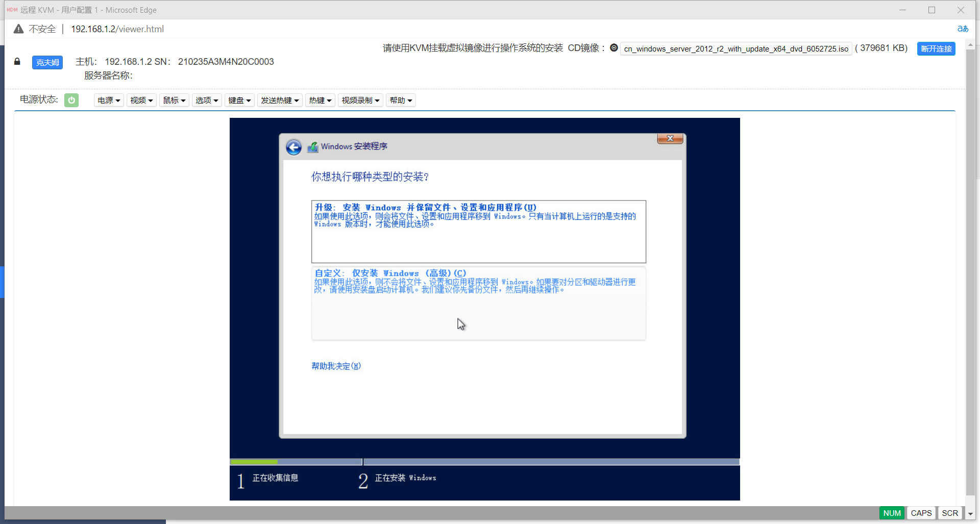Click the insecure warning triangle icon
This screenshot has height=524, width=980.
pos(18,29)
